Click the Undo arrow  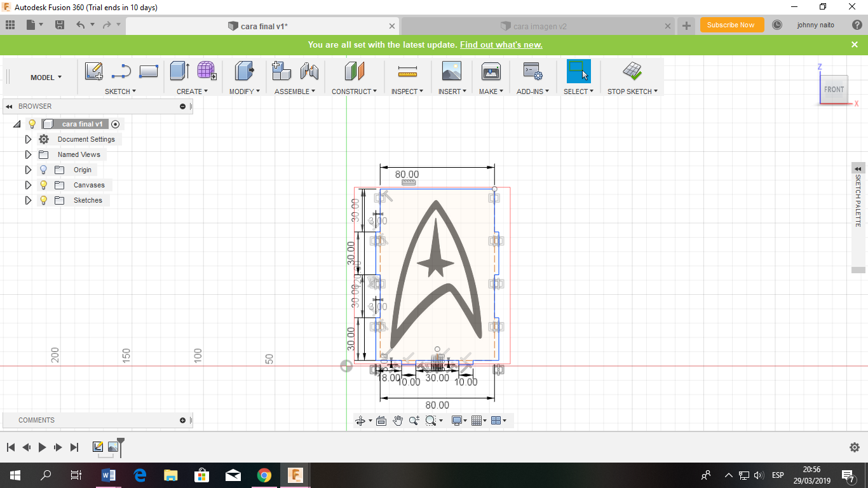(80, 25)
